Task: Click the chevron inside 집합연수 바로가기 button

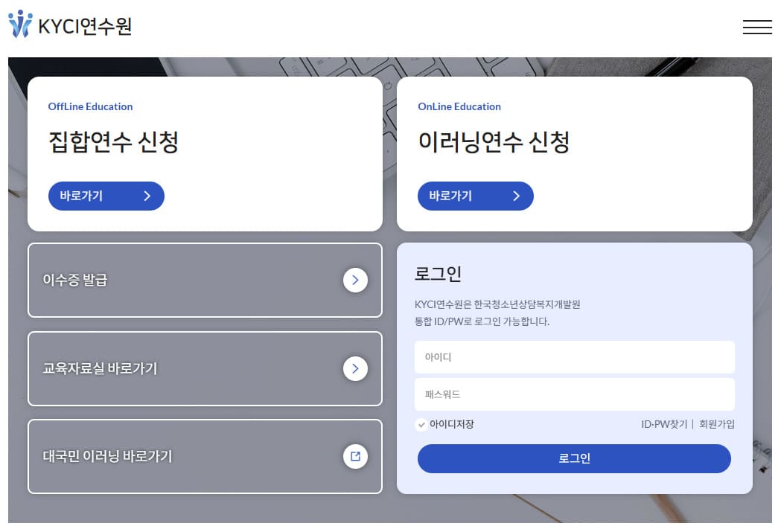Action: click(x=147, y=196)
